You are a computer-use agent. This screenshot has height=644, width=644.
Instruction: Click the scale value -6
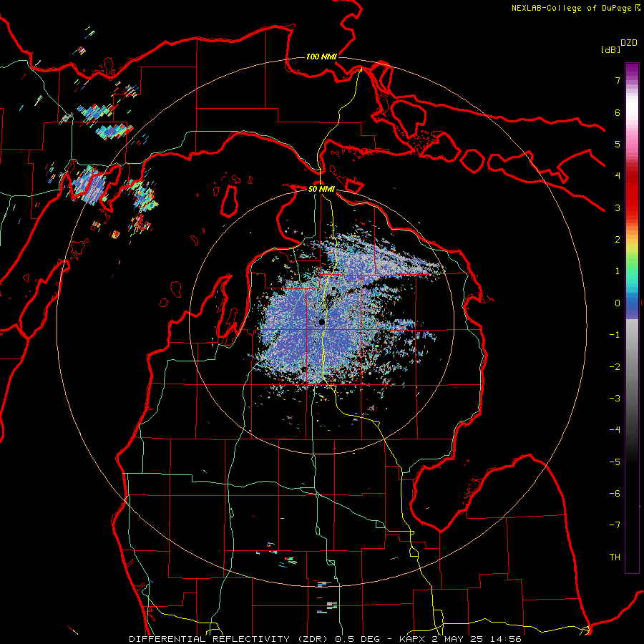(615, 494)
